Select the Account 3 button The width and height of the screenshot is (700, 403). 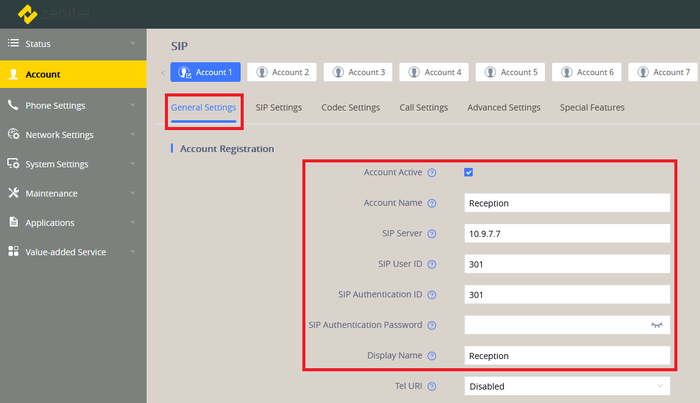pos(359,72)
